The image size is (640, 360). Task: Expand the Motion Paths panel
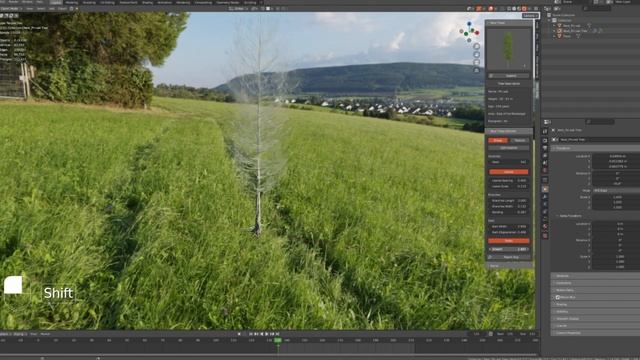[596, 290]
